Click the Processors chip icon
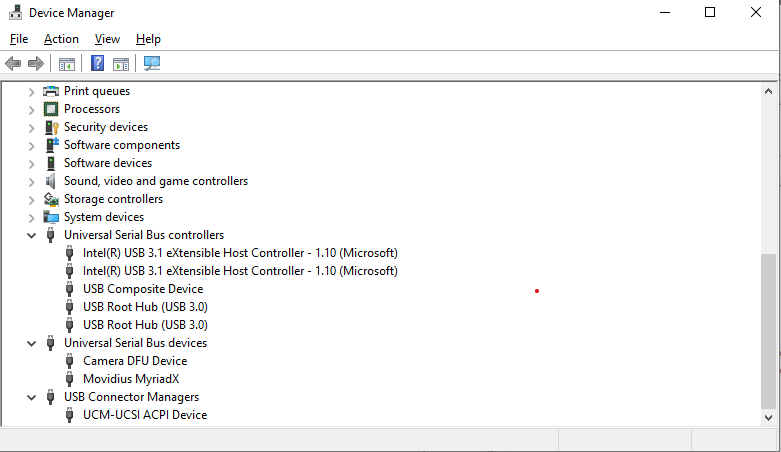Screen dimensions: 781x452 pos(51,109)
